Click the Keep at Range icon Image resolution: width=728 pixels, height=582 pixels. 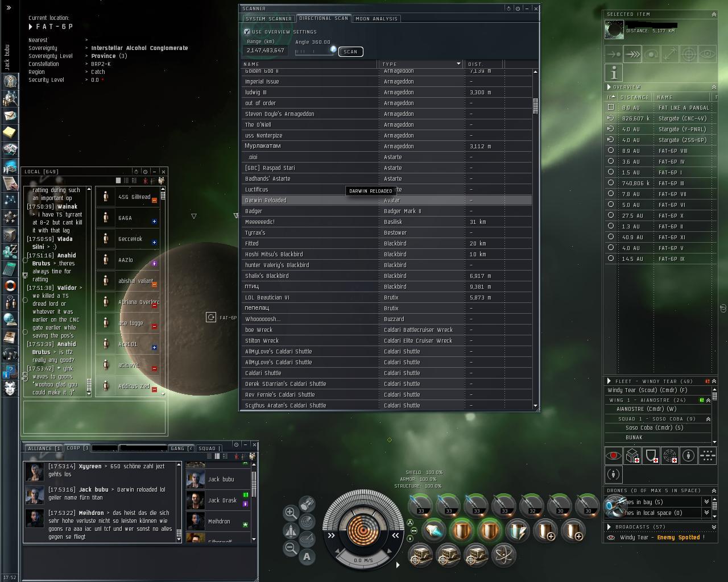tap(670, 54)
